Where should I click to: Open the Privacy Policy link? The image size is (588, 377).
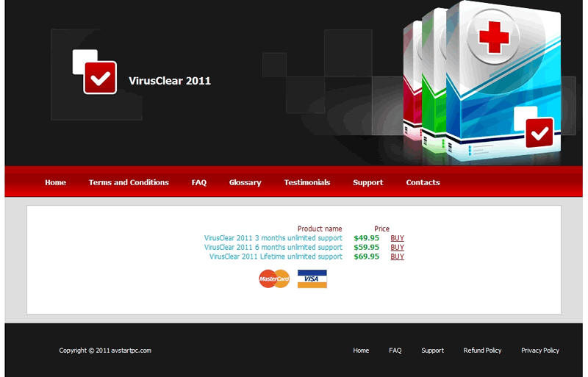coord(540,351)
